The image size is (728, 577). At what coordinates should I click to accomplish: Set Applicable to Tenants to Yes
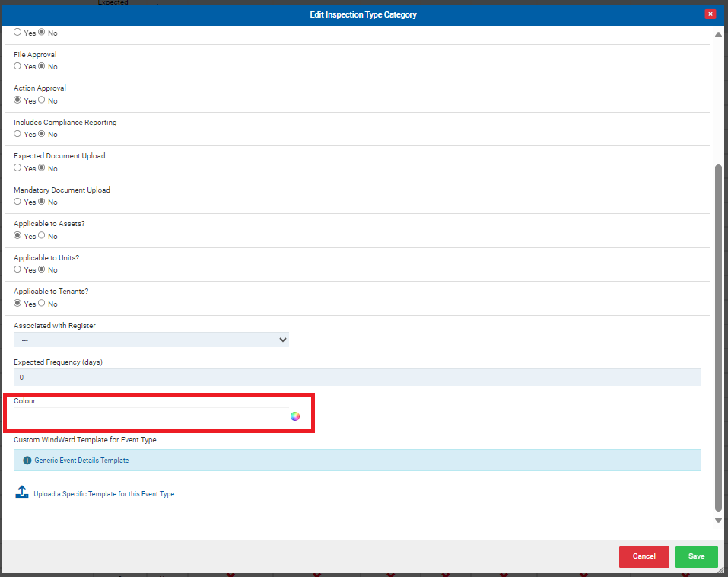(17, 304)
